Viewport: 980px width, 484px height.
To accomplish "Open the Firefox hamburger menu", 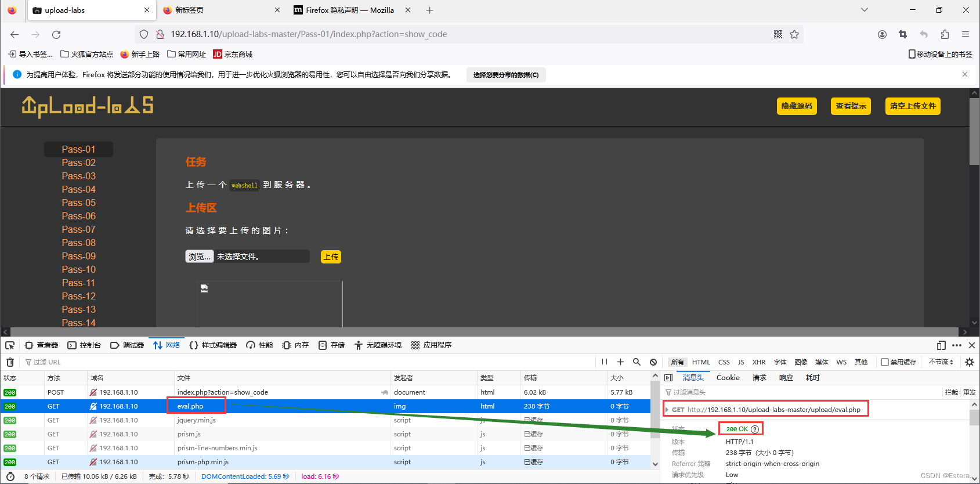I will (965, 34).
